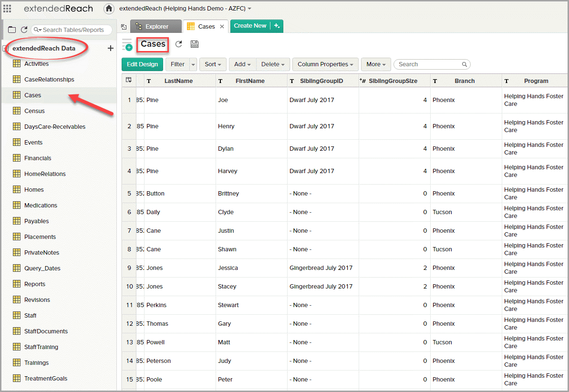Click the collapse panel icon left of Explorer

124,27
